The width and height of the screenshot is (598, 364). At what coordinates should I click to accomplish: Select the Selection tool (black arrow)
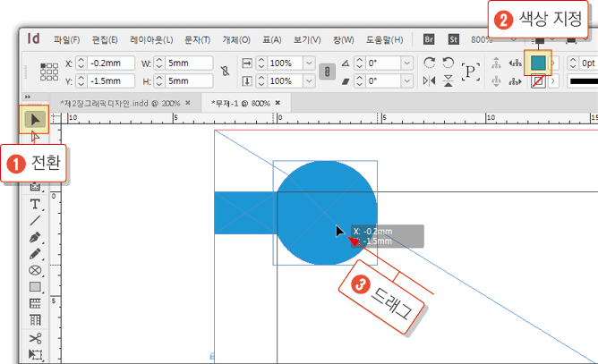pyautogui.click(x=35, y=120)
